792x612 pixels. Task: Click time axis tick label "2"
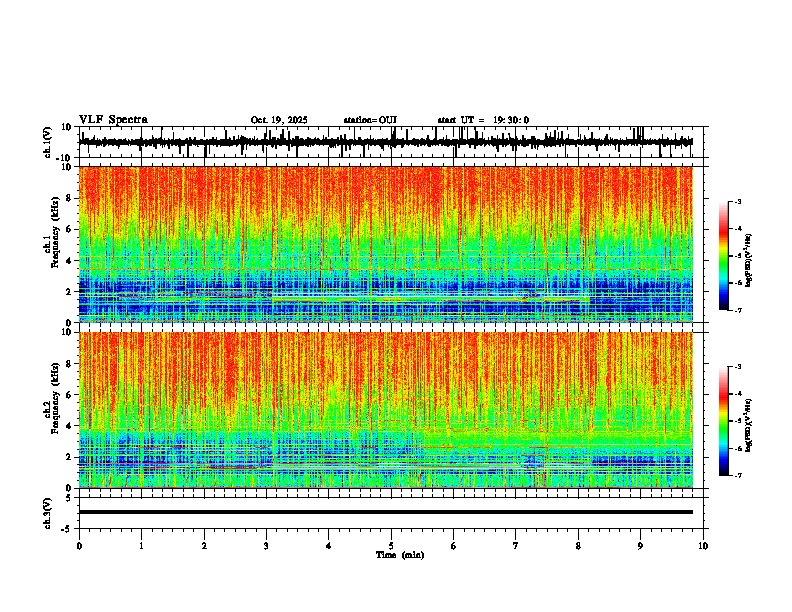pyautogui.click(x=204, y=546)
